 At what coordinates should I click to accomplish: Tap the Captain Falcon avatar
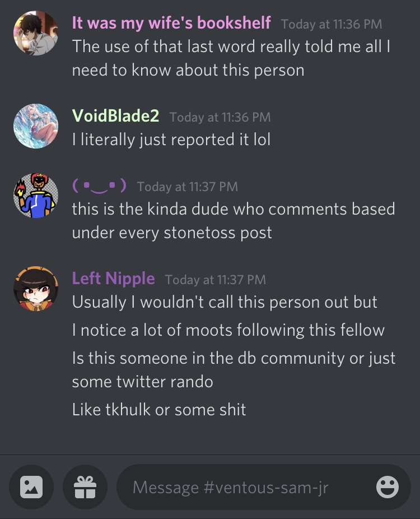(36, 196)
